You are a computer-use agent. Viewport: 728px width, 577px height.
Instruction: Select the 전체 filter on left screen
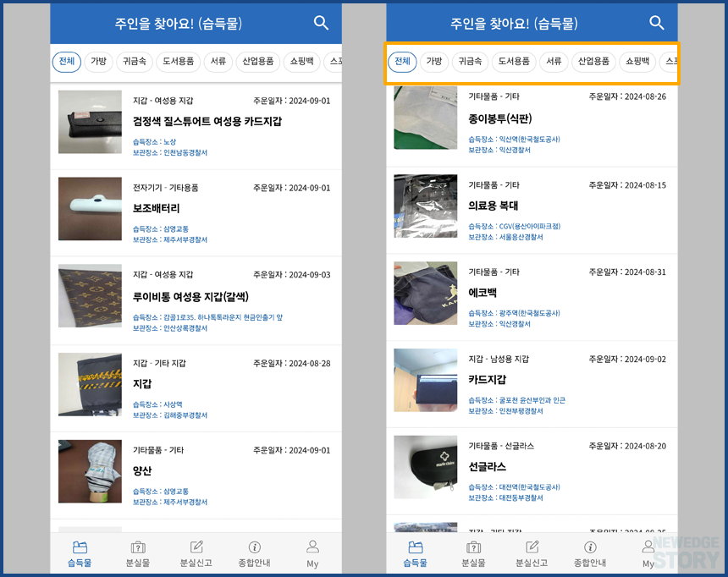(67, 61)
